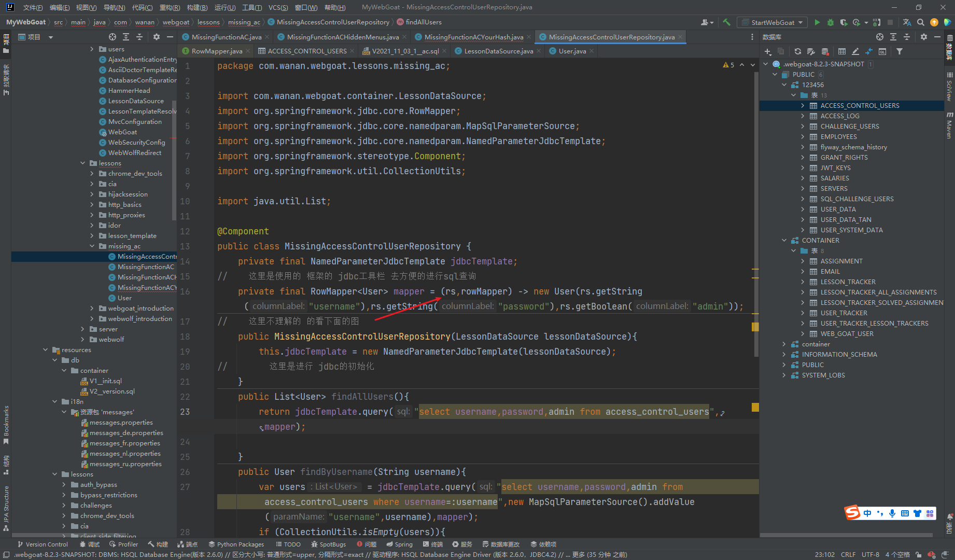
Task: Open the SpotBugs tool window
Action: tap(328, 544)
